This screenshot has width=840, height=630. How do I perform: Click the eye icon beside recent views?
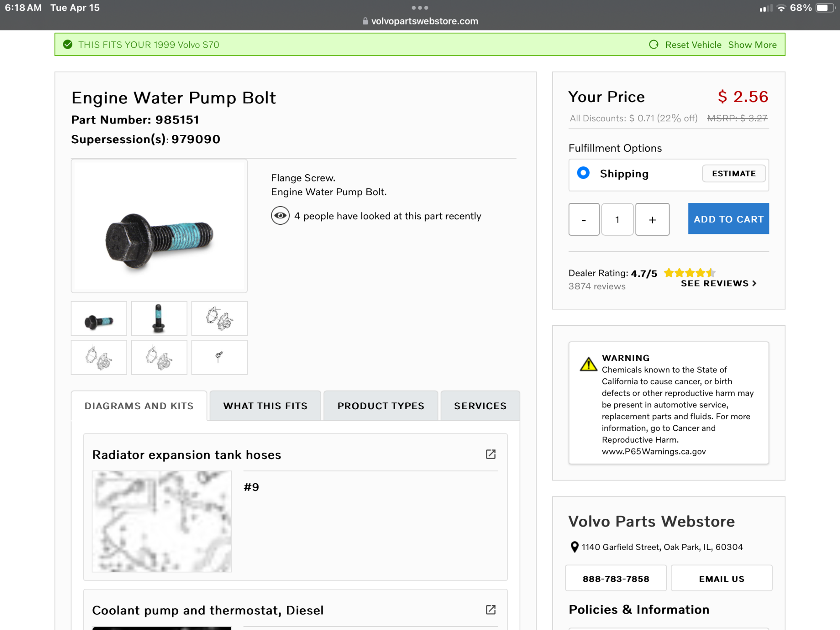click(x=280, y=216)
